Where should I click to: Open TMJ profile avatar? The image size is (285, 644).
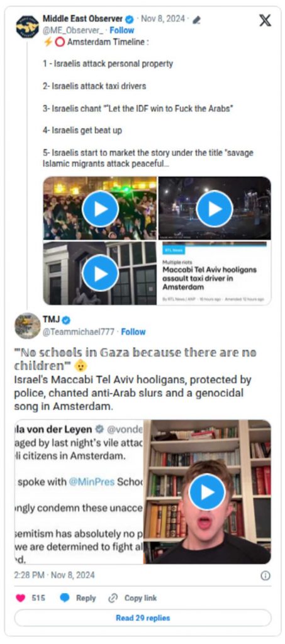pos(28,326)
